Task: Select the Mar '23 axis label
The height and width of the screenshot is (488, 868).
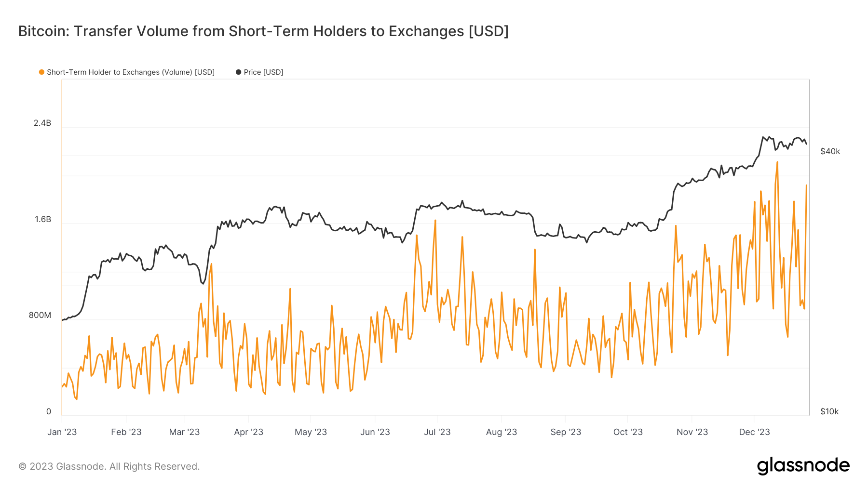Action: pos(184,432)
